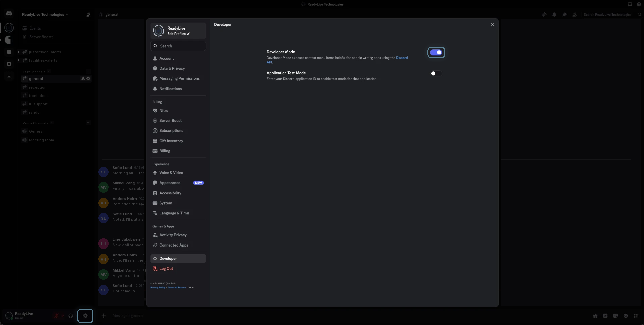Toggle the member list icon
The image size is (644, 325).
pyautogui.click(x=575, y=14)
